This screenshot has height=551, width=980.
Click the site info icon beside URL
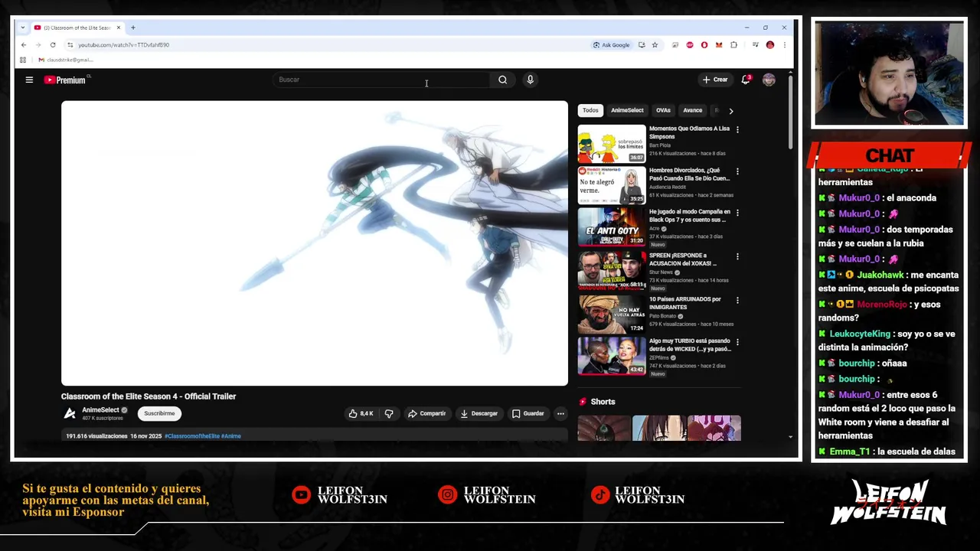coord(70,45)
